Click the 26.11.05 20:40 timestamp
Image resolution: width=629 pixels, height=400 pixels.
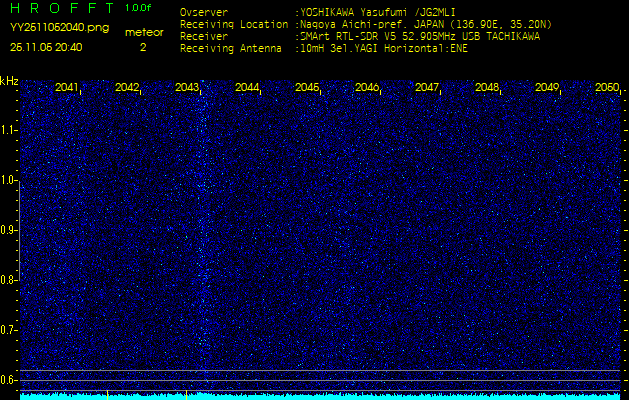point(46,46)
